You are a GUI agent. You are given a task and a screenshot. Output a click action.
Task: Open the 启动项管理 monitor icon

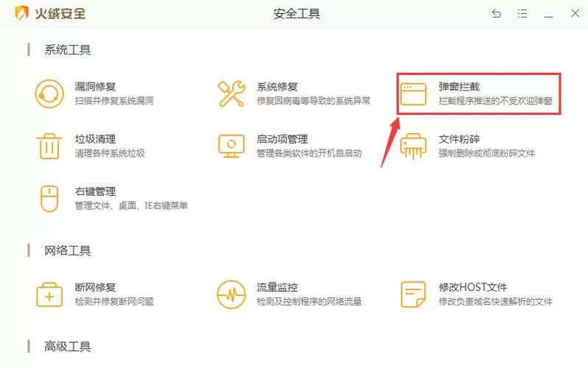pyautogui.click(x=231, y=146)
